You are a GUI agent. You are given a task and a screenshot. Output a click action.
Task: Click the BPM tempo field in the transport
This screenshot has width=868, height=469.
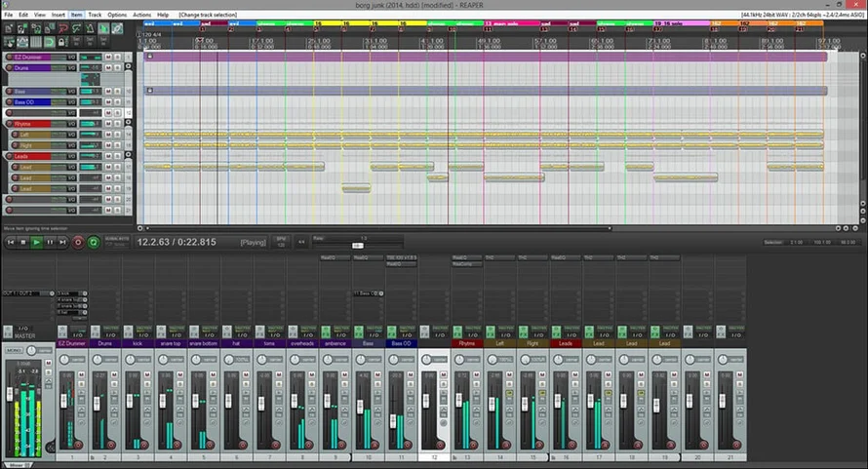281,242
